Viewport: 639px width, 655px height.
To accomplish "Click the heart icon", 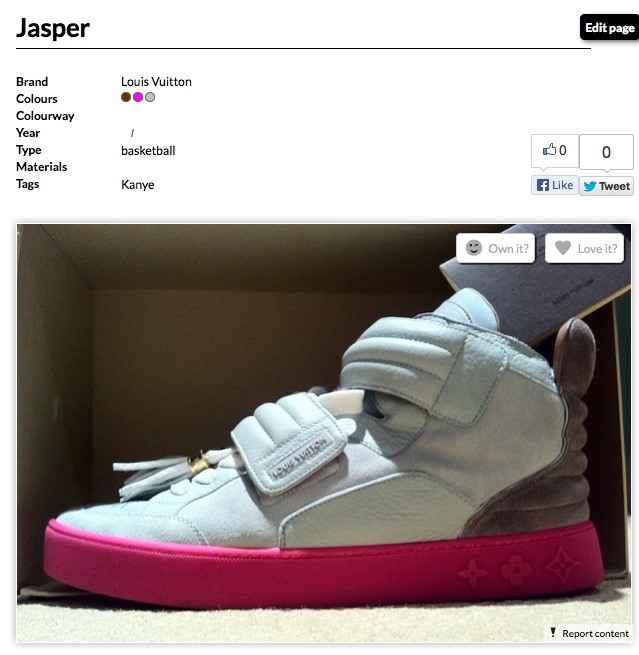I will [x=563, y=248].
